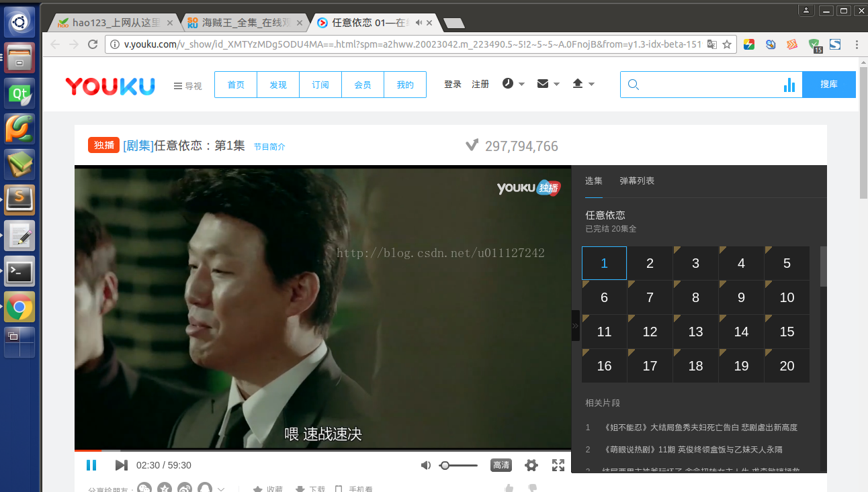Open the 节目简介 link
The height and width of the screenshot is (492, 868).
[269, 146]
